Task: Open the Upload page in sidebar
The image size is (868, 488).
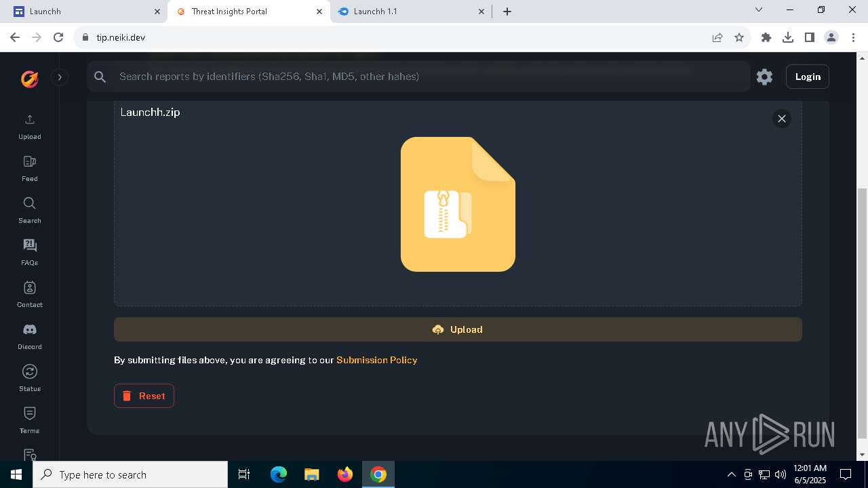Action: tap(29, 127)
